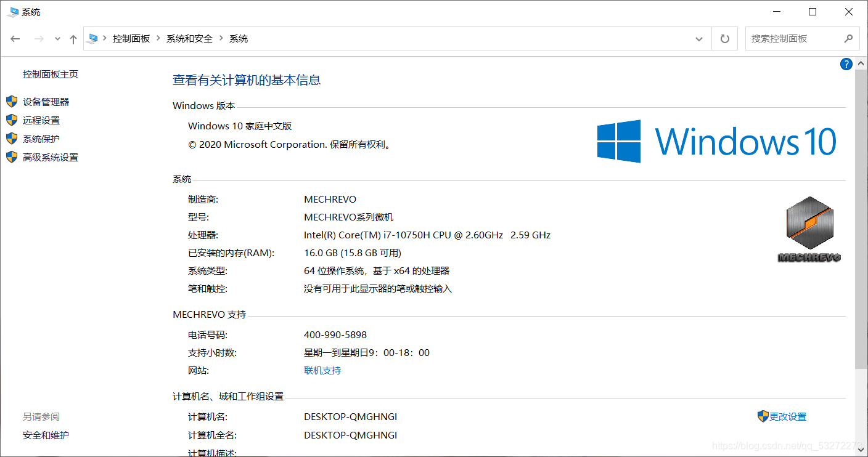This screenshot has width=868, height=457.
Task: Select the 系统 breadcrumb in the address bar
Action: (x=239, y=38)
